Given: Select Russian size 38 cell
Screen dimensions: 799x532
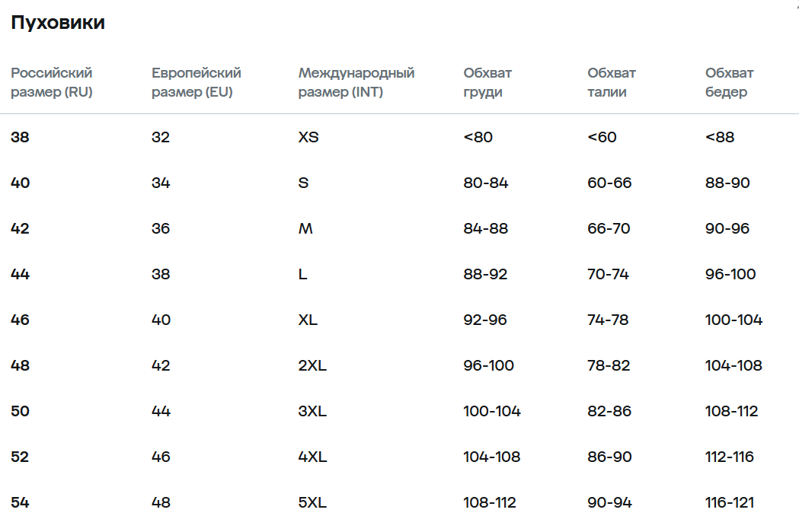Looking at the screenshot, I should click(20, 138).
